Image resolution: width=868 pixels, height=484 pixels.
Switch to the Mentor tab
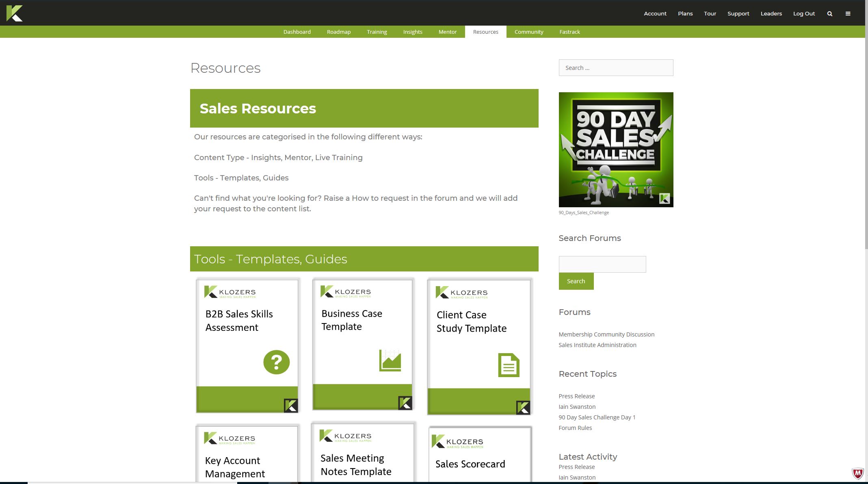[x=448, y=32]
